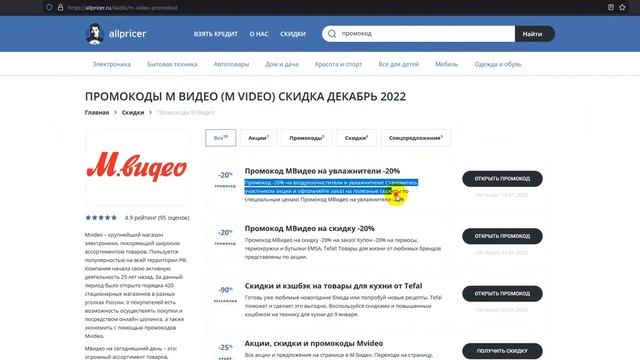640x360 pixels.
Task: Click the shield tracking protection icon
Action: pos(49,7)
